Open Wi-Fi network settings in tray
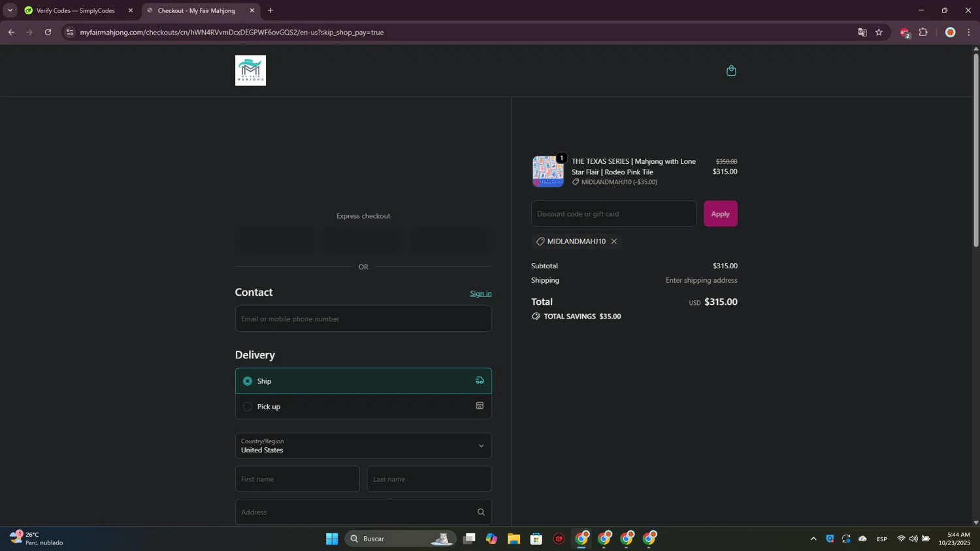This screenshot has height=551, width=980. [901, 539]
